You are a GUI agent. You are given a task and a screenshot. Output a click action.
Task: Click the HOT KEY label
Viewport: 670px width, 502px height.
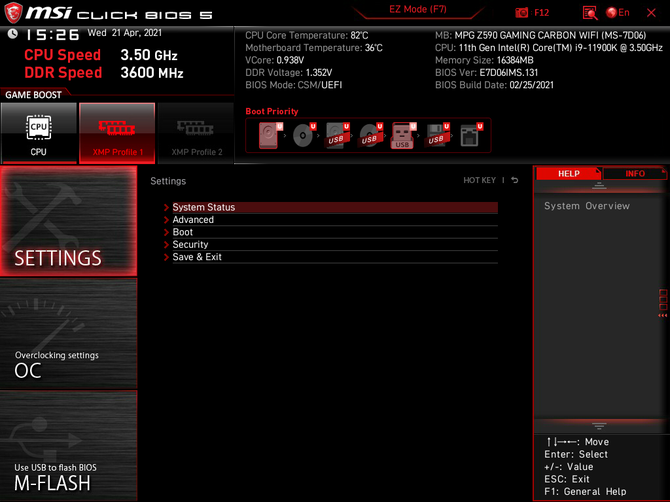click(479, 180)
